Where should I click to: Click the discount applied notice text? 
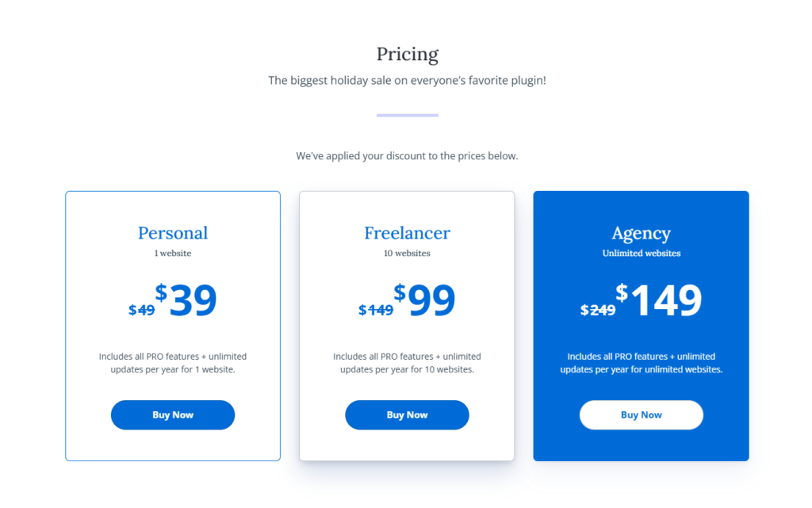click(x=407, y=156)
